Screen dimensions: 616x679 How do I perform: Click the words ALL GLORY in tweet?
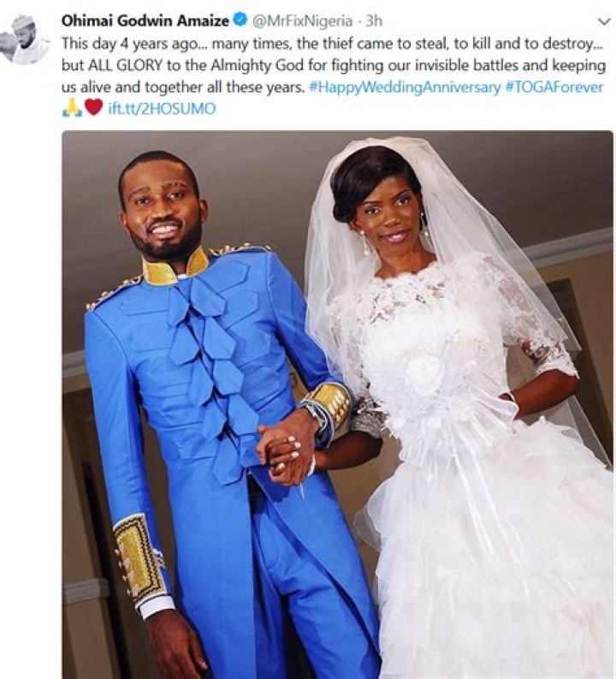[125, 65]
